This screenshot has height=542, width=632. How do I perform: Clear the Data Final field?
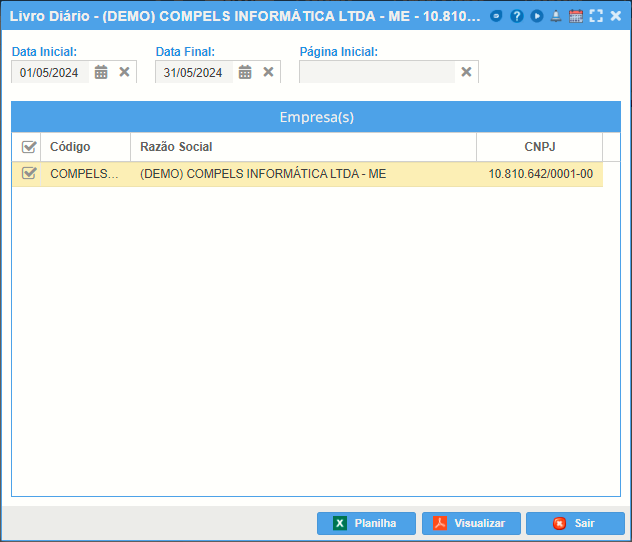click(268, 72)
